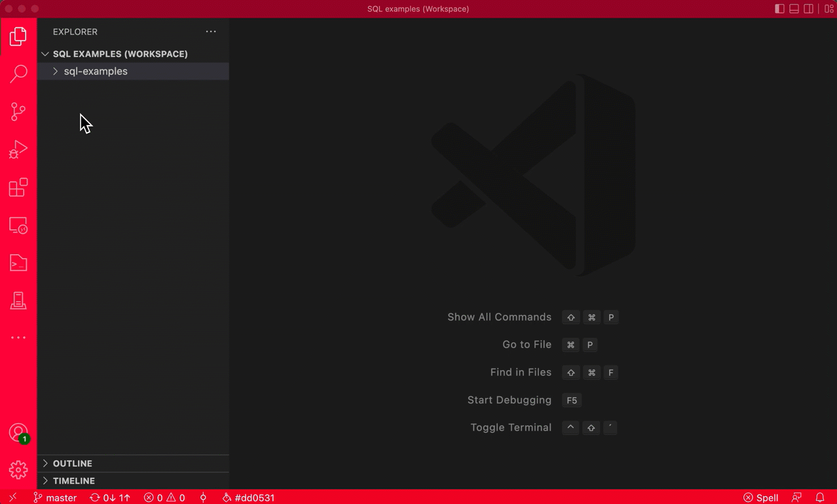
Task: Show additional views ellipsis in activity bar
Action: [18, 338]
